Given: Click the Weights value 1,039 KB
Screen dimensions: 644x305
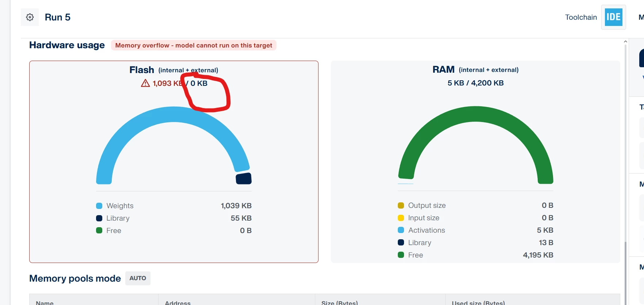Looking at the screenshot, I should [236, 206].
